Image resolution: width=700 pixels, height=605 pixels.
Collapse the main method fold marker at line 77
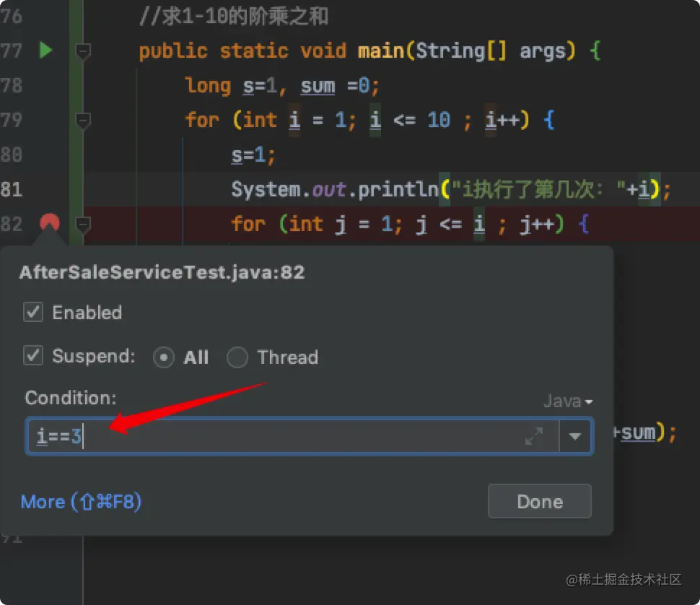coord(83,51)
